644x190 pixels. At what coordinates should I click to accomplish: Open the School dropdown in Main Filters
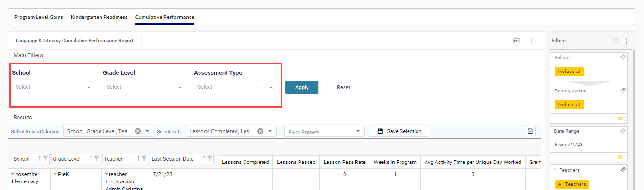[53, 87]
